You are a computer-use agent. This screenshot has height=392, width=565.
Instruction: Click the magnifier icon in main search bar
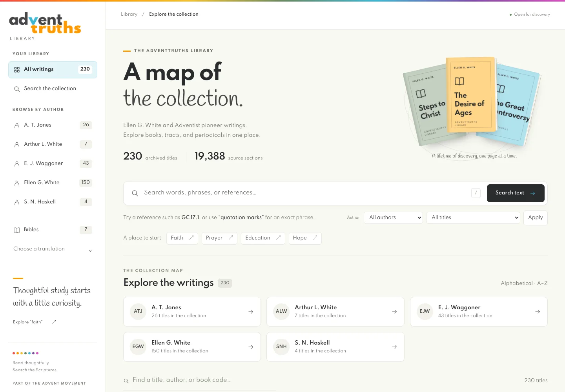135,193
